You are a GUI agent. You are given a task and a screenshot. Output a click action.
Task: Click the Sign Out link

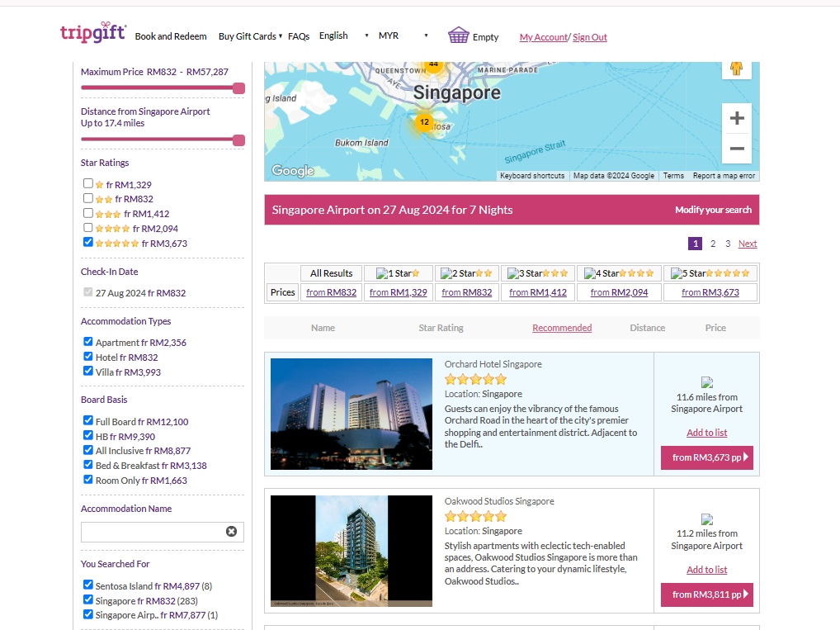(590, 37)
